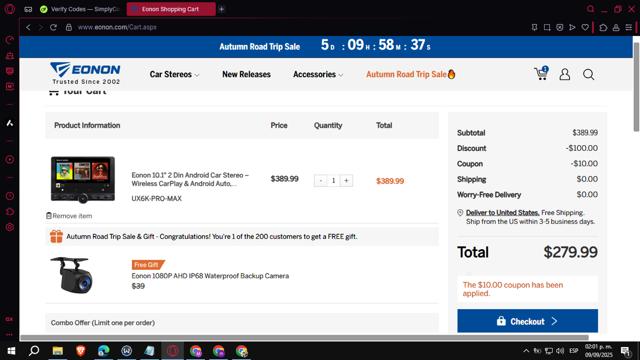
Task: Click the horizontal scrollbar at page bottom
Action: pos(304,338)
